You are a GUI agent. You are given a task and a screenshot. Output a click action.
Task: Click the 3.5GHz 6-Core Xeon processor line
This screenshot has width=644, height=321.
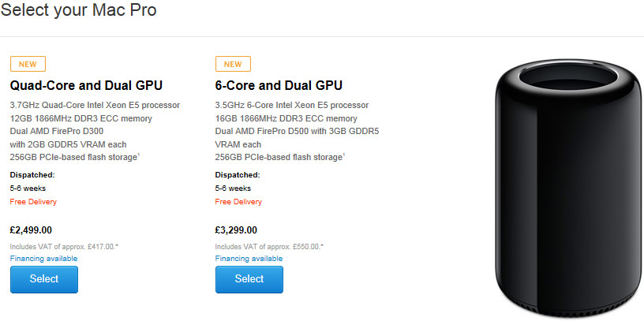291,105
